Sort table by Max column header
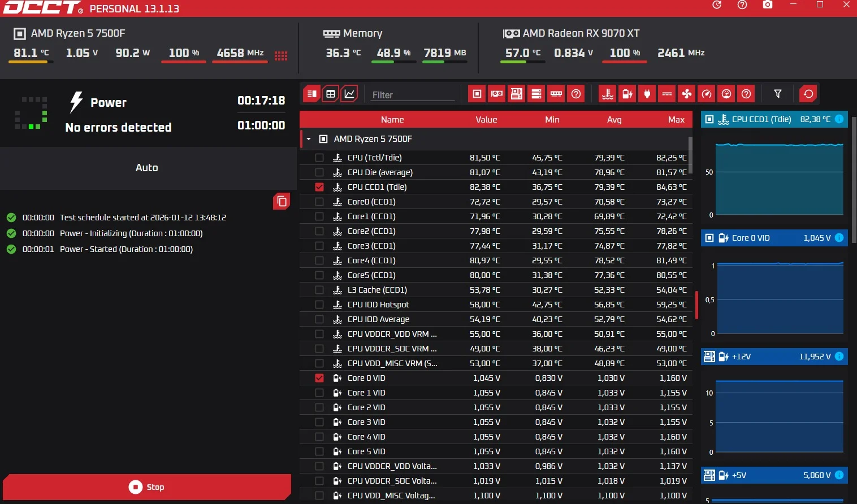Viewport: 857px width, 504px height. click(x=676, y=120)
